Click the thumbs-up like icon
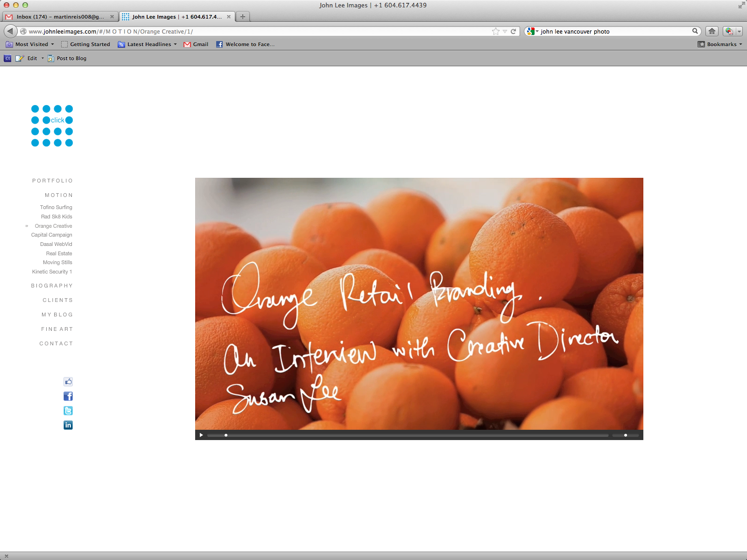Screen dimensions: 747x560 [x=68, y=382]
